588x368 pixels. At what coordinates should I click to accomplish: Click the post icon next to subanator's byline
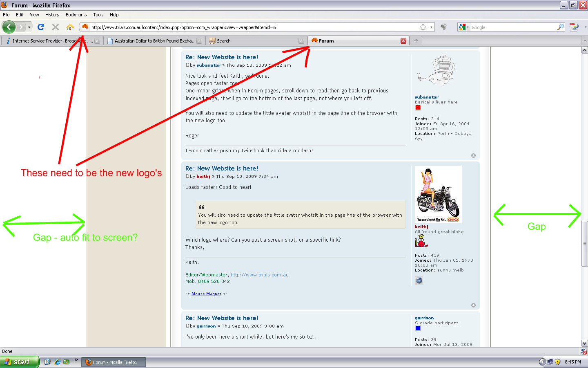(x=187, y=65)
